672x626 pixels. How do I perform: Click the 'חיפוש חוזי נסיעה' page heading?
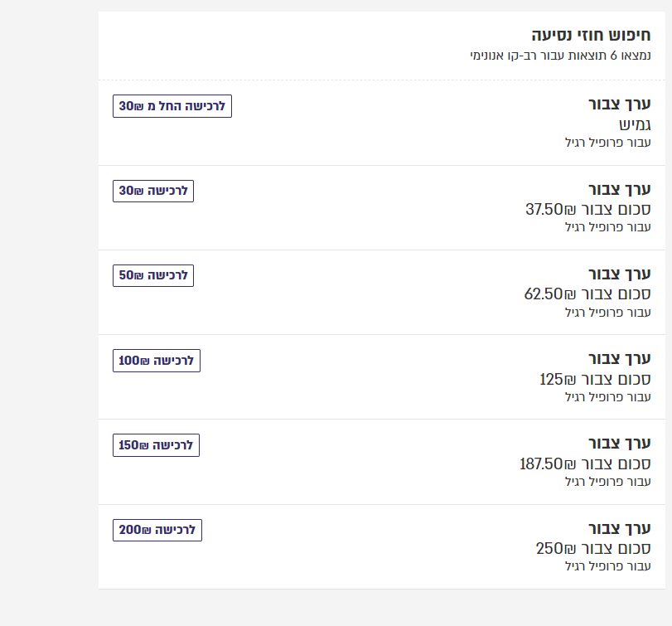591,36
